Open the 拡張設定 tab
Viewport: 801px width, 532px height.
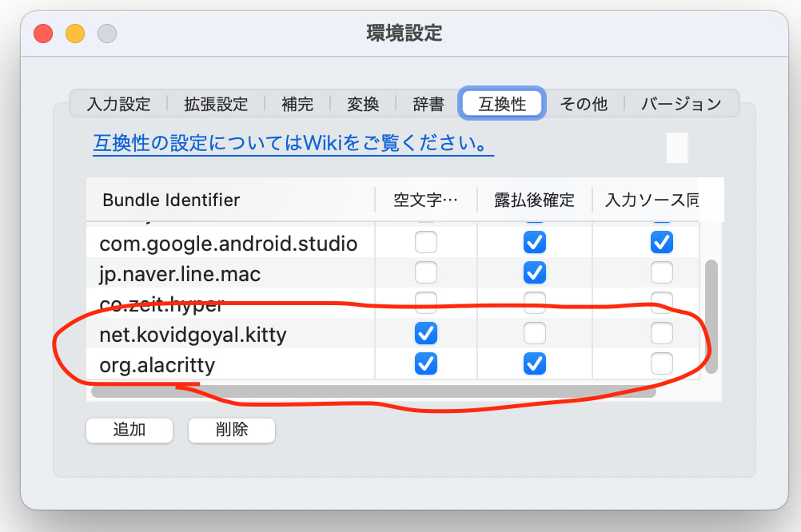216,104
